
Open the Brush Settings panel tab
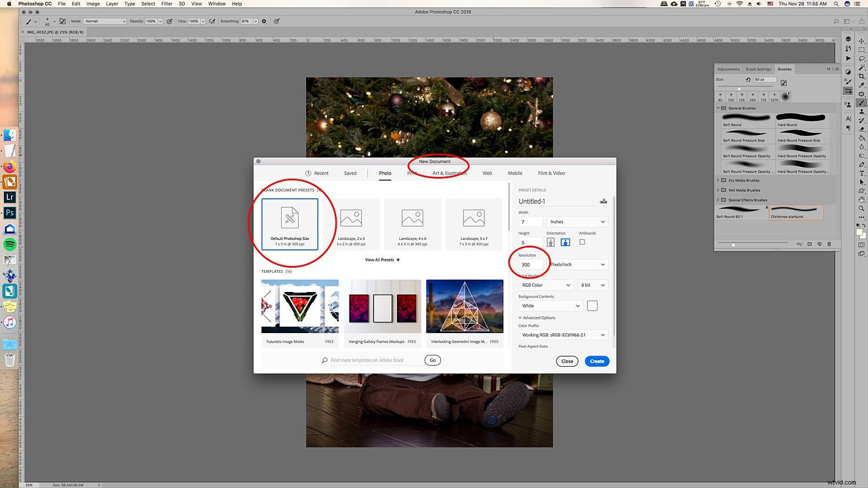coord(758,69)
